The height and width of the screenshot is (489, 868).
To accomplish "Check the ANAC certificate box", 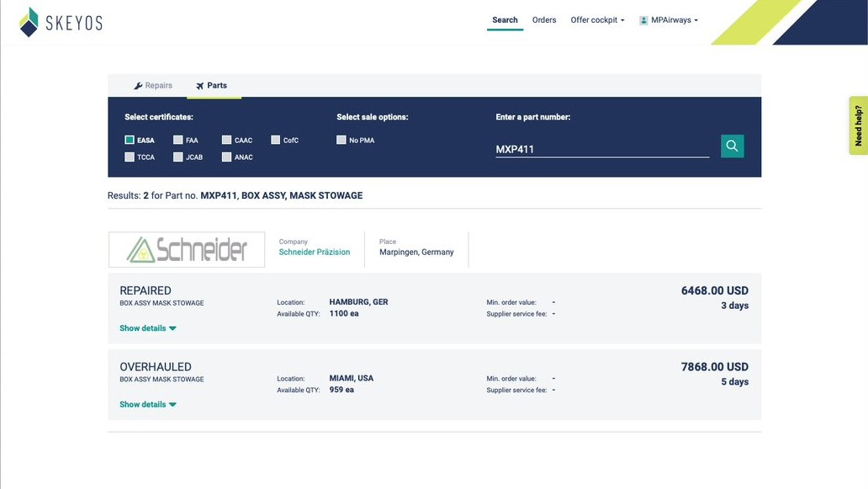I will 226,157.
